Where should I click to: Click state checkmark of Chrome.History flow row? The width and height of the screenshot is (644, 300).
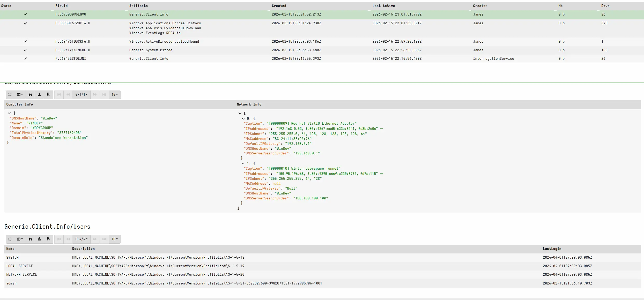[x=25, y=23]
